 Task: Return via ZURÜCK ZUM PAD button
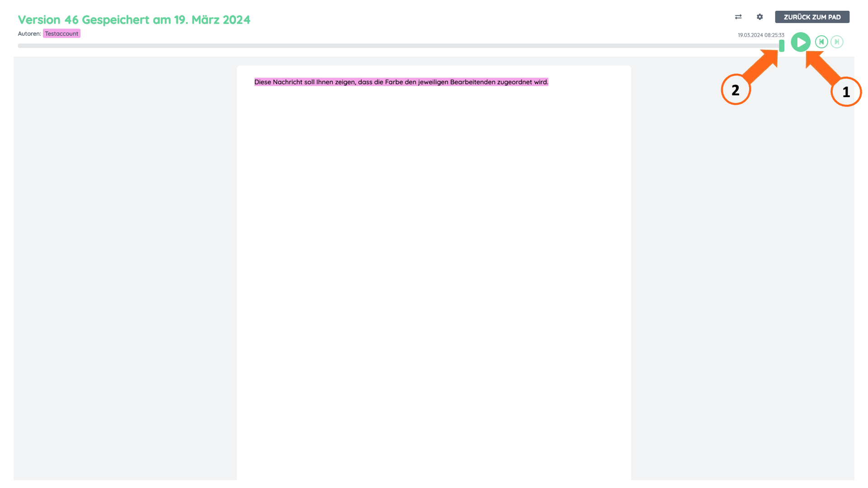[812, 17]
